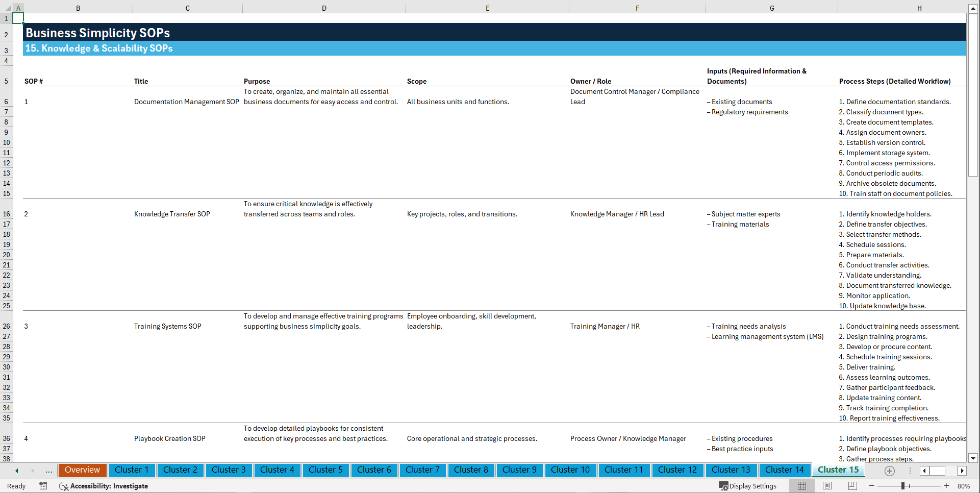Select the Cluster 15 tab
980x493 pixels.
pos(838,470)
